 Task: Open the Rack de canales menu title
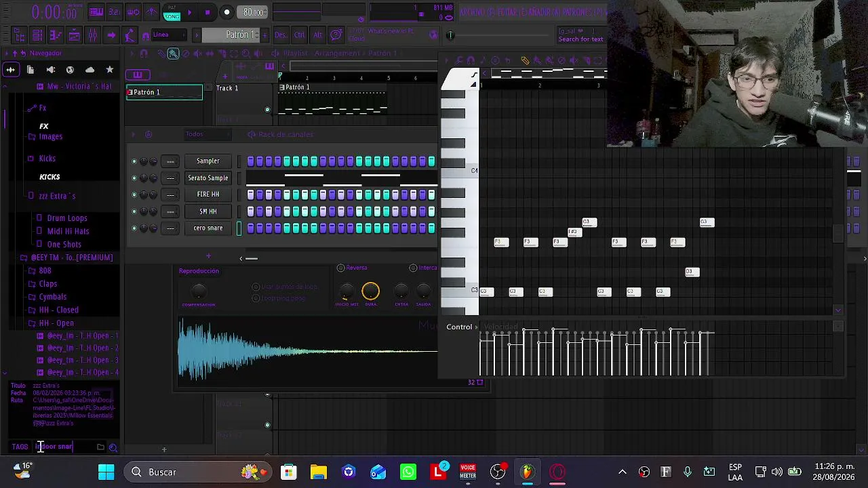[285, 134]
